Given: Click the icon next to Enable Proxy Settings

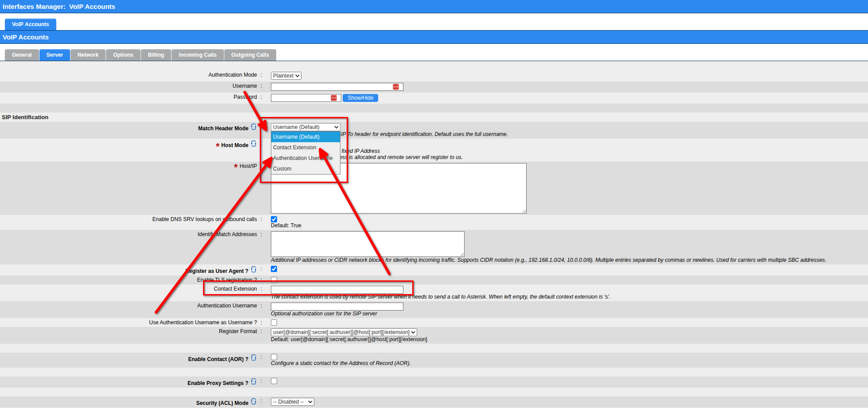Looking at the screenshot, I should [x=254, y=382].
